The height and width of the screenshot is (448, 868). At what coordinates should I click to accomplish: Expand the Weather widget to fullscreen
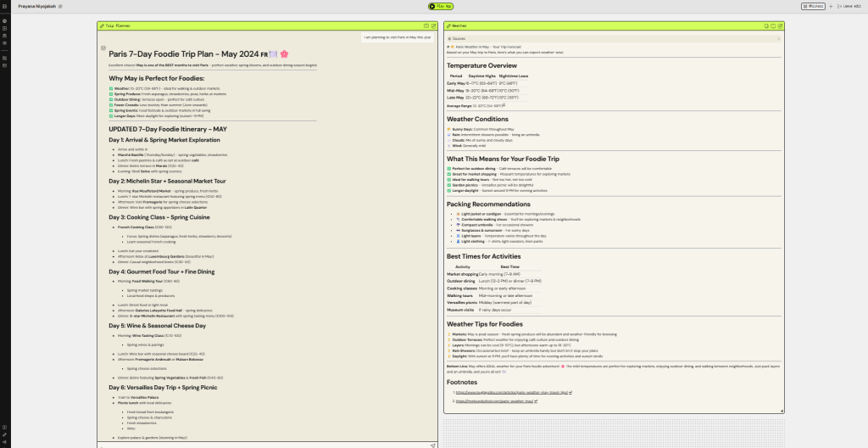(772, 26)
